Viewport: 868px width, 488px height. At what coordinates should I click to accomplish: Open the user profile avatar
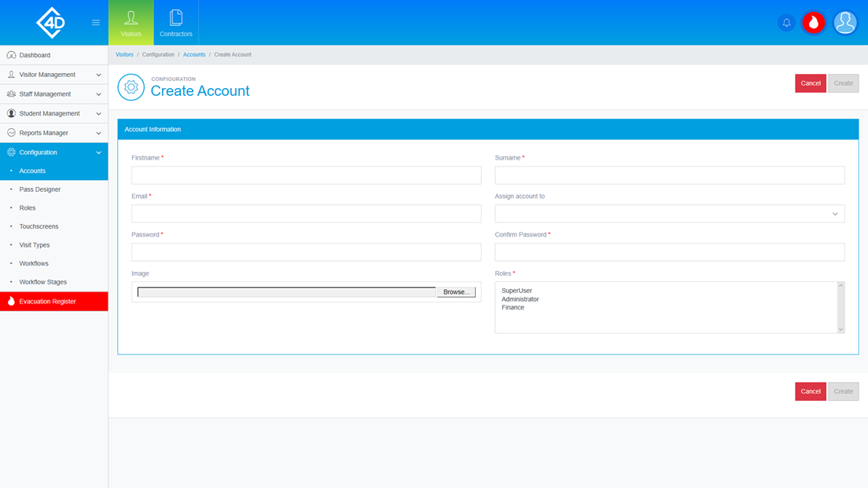click(845, 23)
